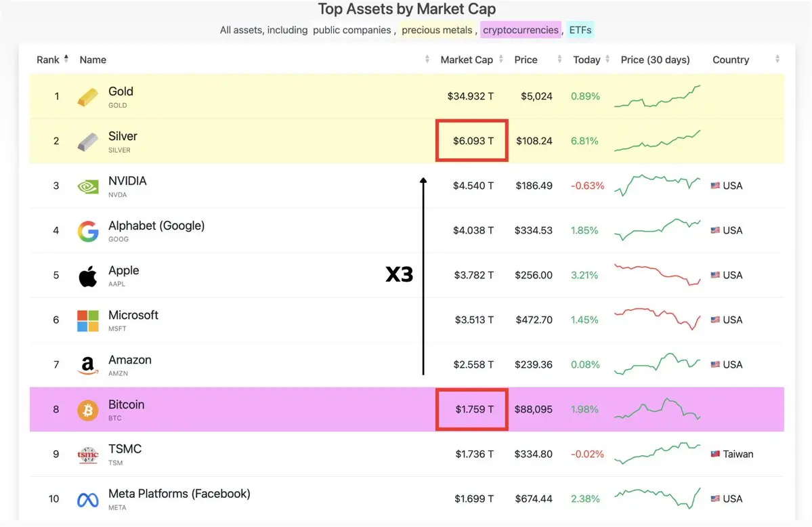Click the Gold bar icon
Image resolution: width=812 pixels, height=527 pixels.
coord(88,97)
